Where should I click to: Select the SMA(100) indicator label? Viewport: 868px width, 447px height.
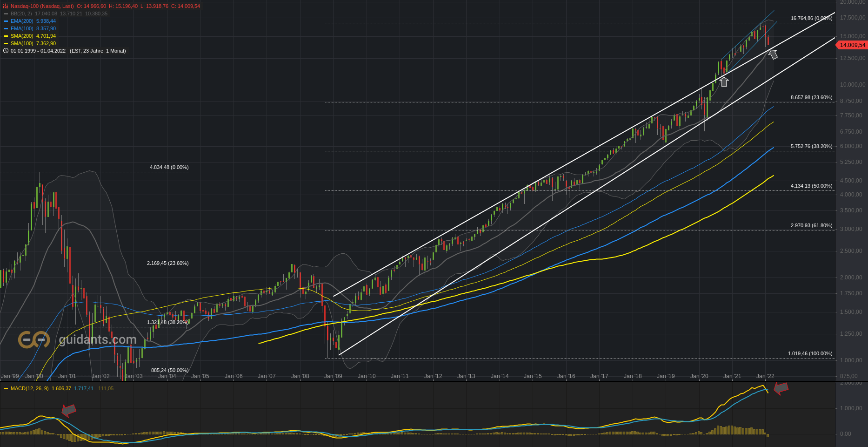pyautogui.click(x=22, y=44)
